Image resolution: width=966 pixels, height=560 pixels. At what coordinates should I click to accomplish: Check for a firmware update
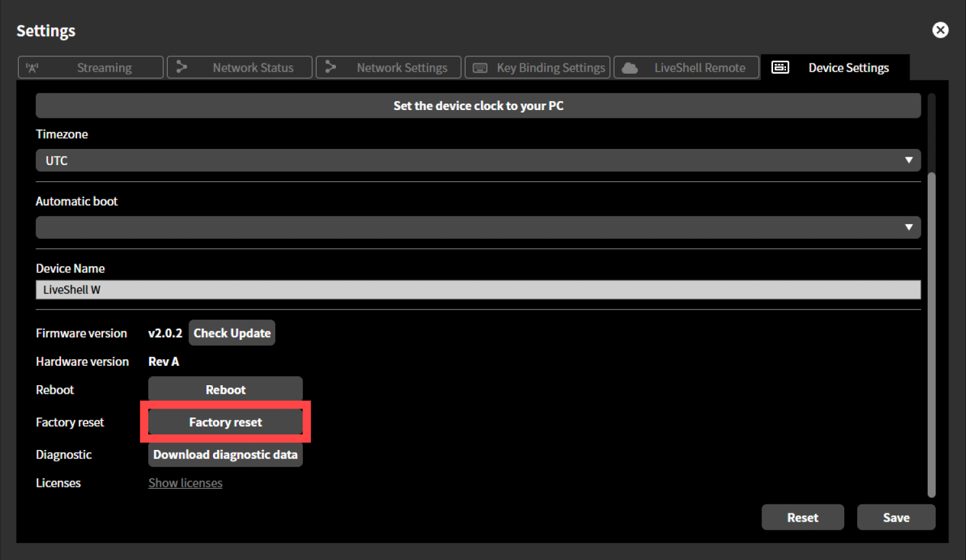[x=231, y=333]
